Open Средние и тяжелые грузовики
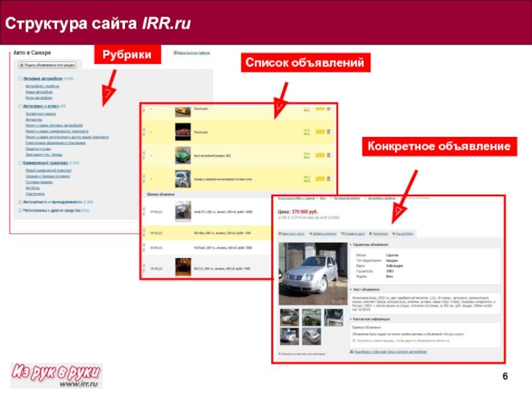The width and height of the screenshot is (532, 399). point(48,176)
